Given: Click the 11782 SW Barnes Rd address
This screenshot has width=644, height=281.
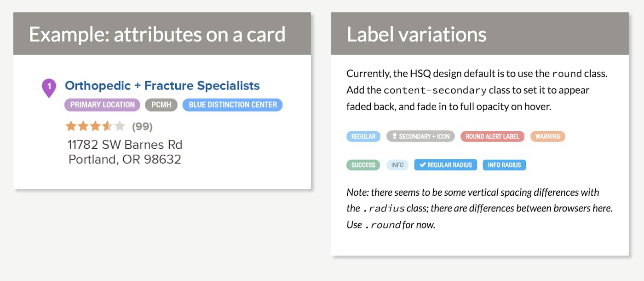Looking at the screenshot, I should 125,145.
